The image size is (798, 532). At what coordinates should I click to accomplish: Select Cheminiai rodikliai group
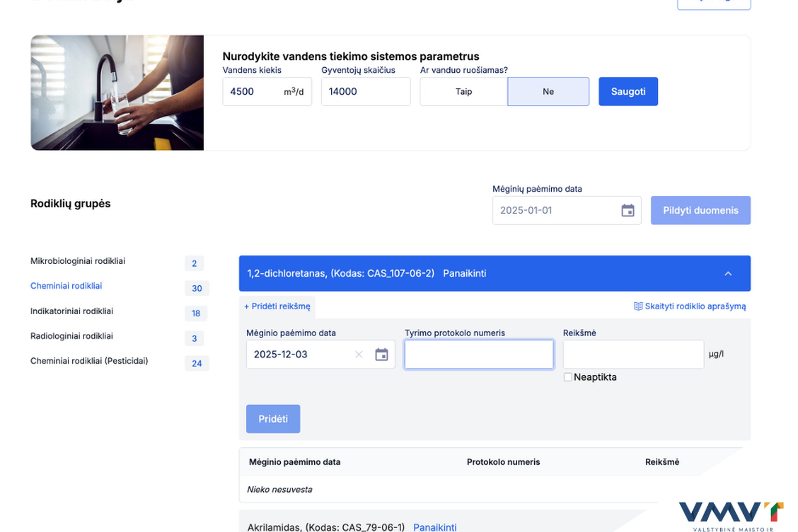[x=66, y=286]
